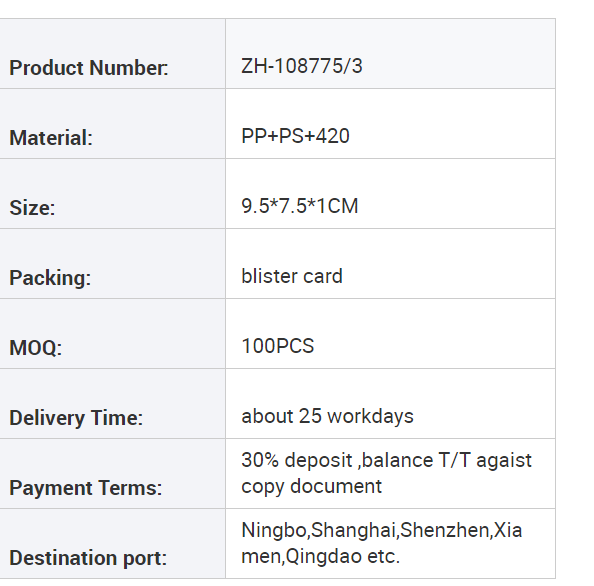The image size is (594, 586).
Task: Select the ZH-108775/3 product number value
Action: (302, 66)
